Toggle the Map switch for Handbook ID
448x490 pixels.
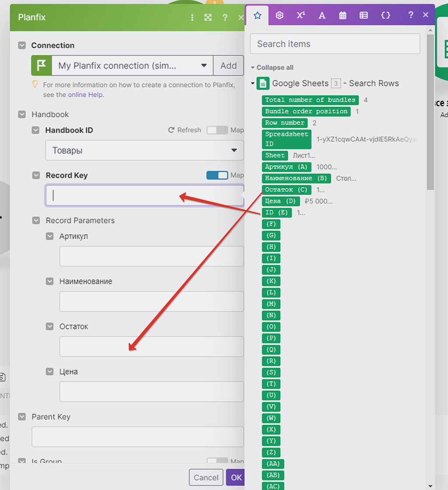click(217, 130)
